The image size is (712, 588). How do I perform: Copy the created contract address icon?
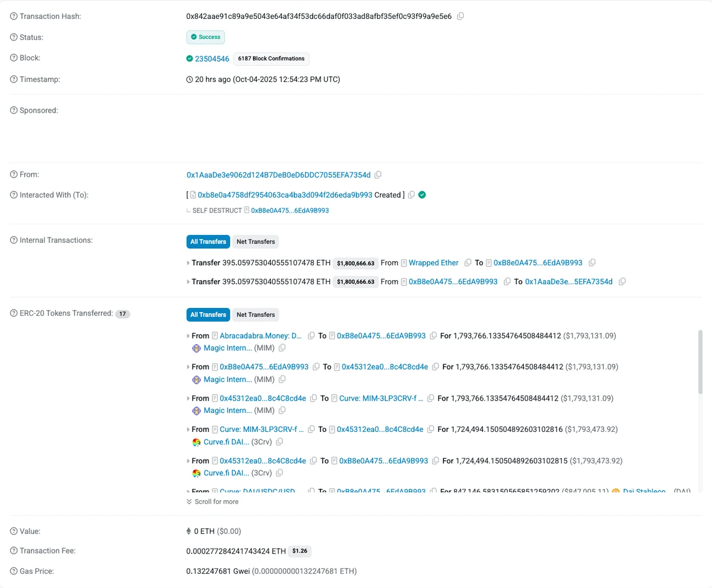point(411,195)
